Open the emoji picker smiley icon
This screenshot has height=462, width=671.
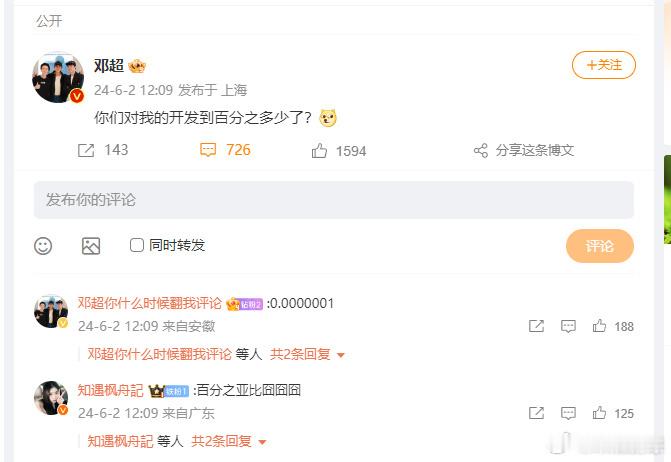click(43, 246)
